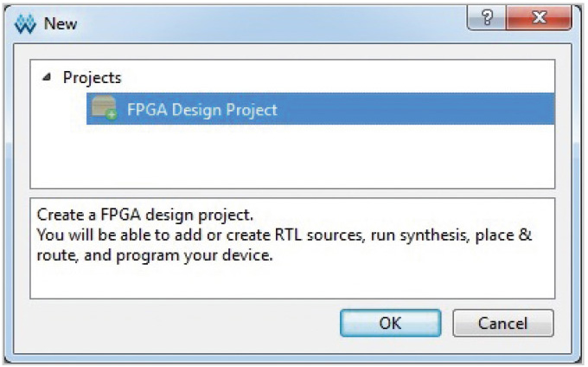Open help with the question mark button
This screenshot has height=367, width=588.
[x=487, y=19]
